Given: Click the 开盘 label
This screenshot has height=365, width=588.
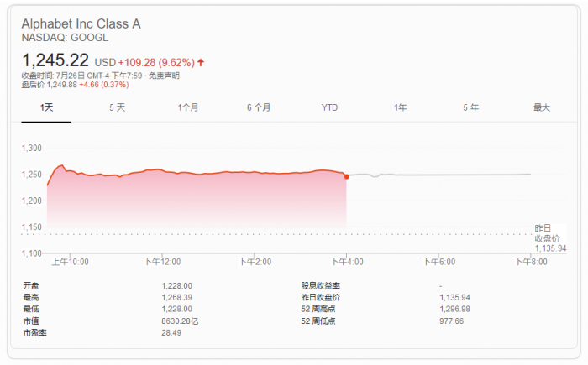Looking at the screenshot, I should (x=31, y=286).
